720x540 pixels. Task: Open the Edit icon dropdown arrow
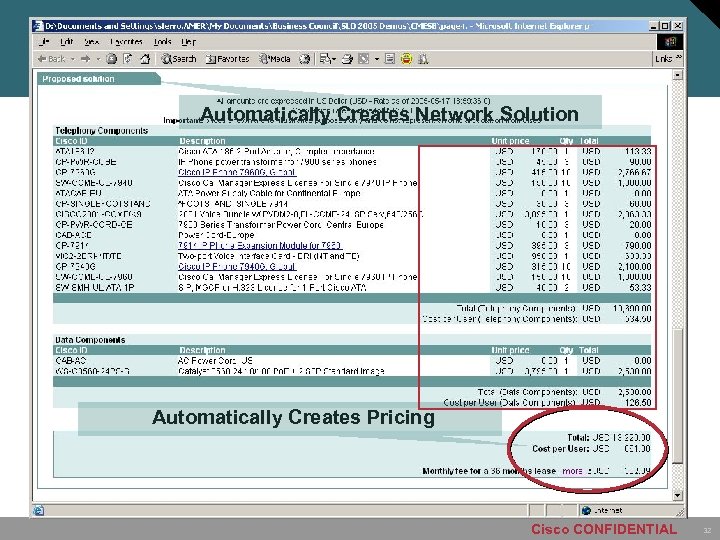(x=377, y=59)
